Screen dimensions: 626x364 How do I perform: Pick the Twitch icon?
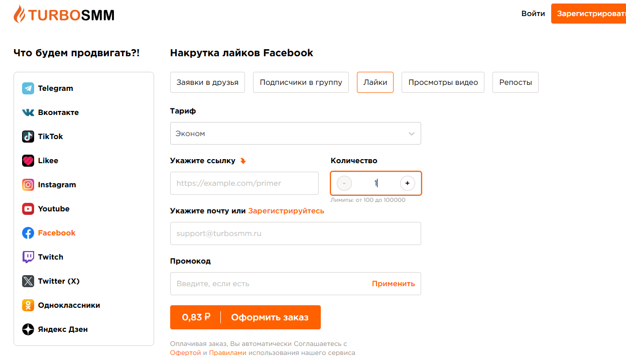pyautogui.click(x=28, y=257)
